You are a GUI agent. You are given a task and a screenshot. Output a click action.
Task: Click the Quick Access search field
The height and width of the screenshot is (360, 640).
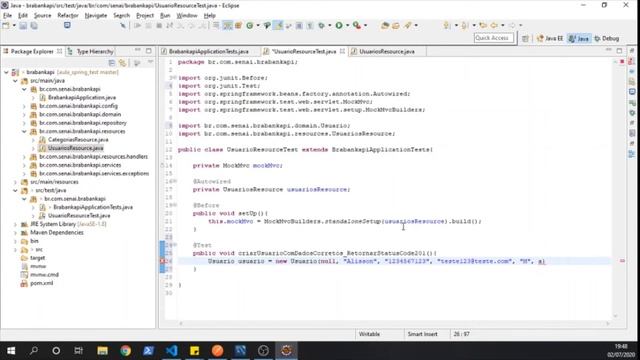(493, 38)
